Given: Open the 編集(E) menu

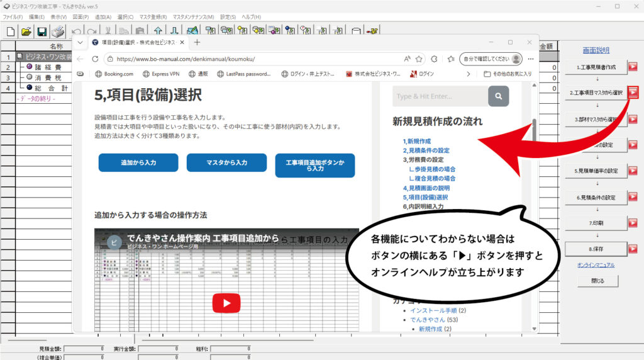Looking at the screenshot, I should [36, 17].
